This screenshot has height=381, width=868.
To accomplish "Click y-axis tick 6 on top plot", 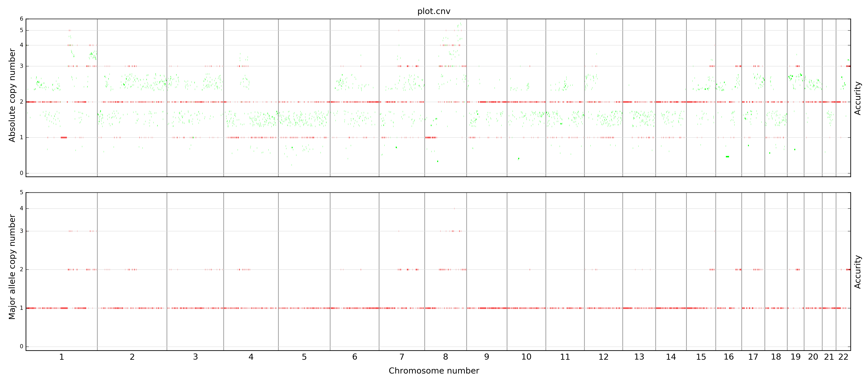I will click(22, 19).
